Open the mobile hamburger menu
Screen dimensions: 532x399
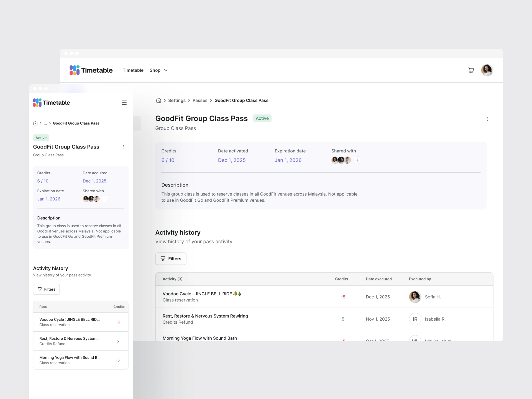tap(124, 103)
